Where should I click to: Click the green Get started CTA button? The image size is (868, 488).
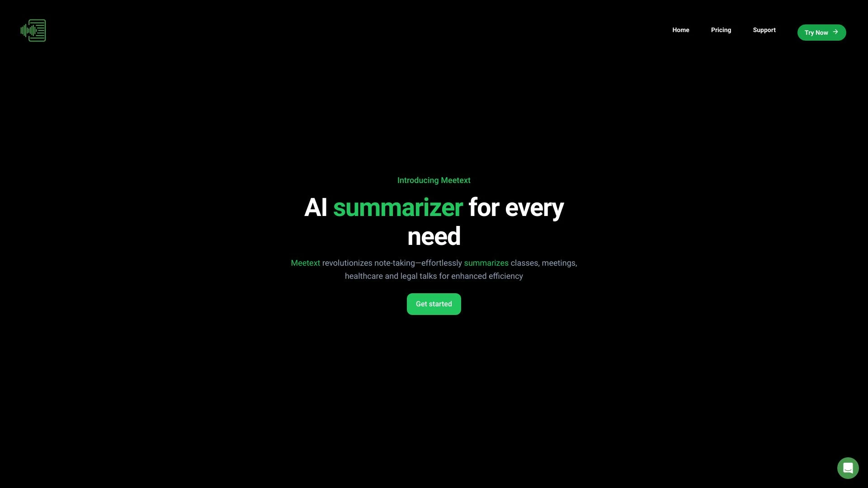pyautogui.click(x=434, y=304)
